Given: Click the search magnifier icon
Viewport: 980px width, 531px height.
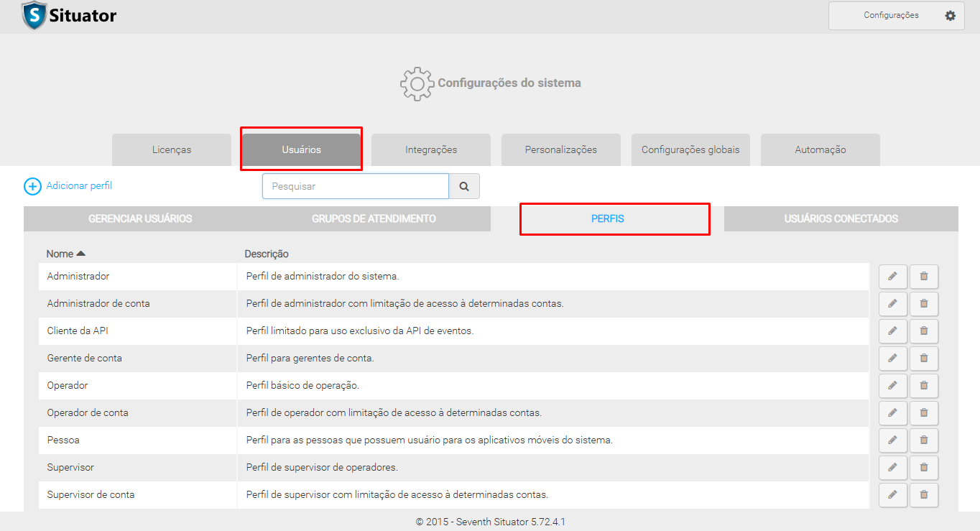Looking at the screenshot, I should click(464, 186).
